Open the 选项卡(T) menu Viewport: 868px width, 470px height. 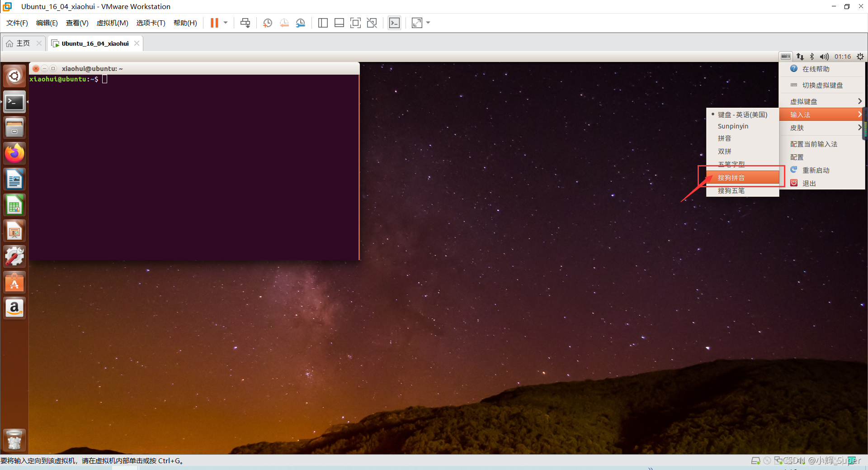point(151,23)
